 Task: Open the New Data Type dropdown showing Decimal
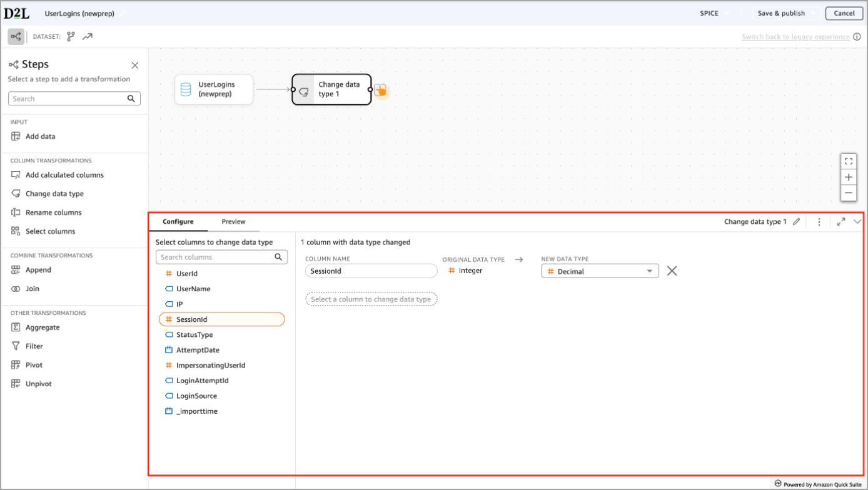(x=599, y=271)
